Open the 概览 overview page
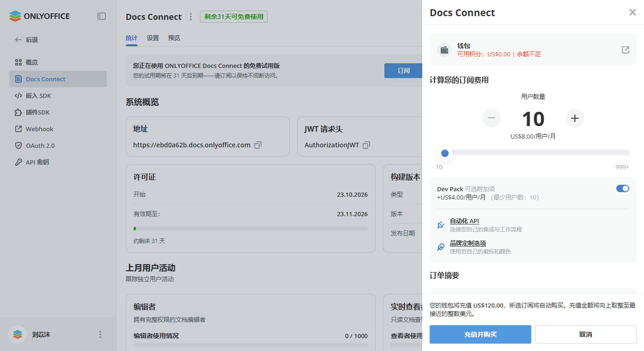Viewport: 644px width, 351px height. pos(58,62)
